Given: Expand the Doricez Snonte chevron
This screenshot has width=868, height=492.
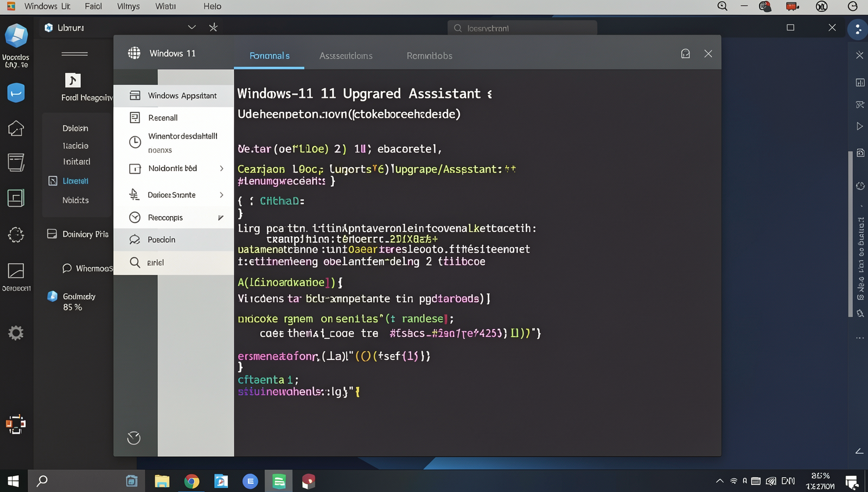Looking at the screenshot, I should pyautogui.click(x=221, y=195).
